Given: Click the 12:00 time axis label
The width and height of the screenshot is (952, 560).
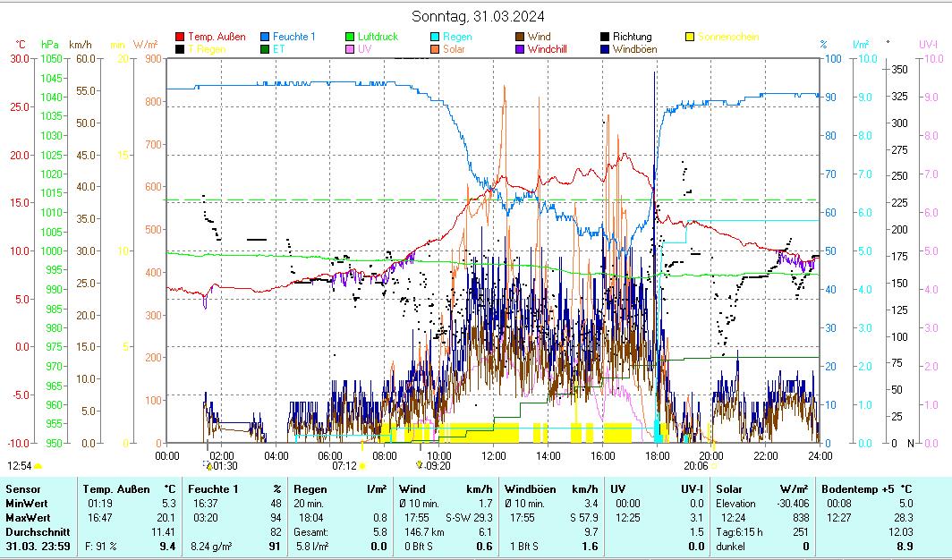Looking at the screenshot, I should [493, 455].
